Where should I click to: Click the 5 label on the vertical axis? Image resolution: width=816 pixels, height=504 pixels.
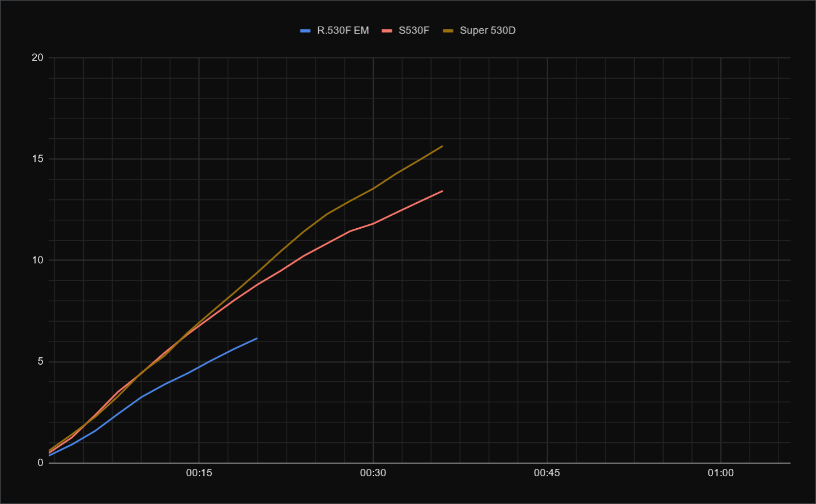(40, 362)
